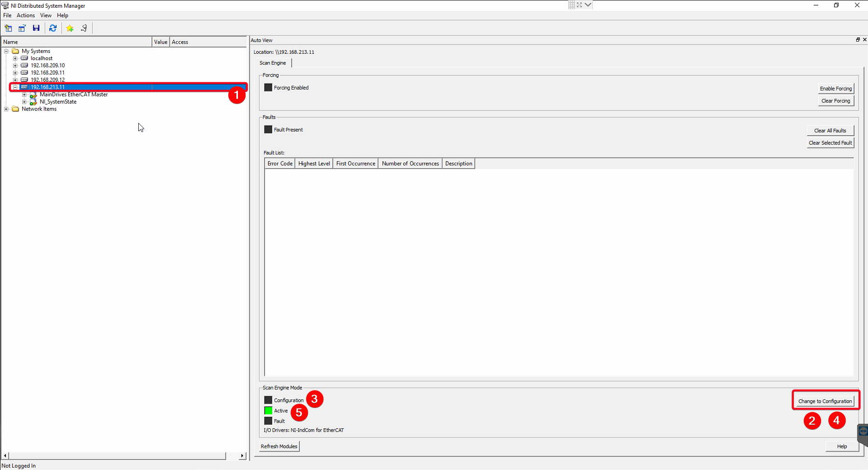The image size is (868, 470).
Task: Click the Clear All Faults button
Action: [830, 131]
